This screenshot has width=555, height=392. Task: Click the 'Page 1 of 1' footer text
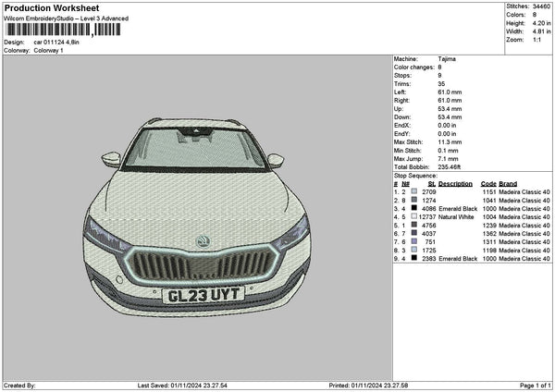pyautogui.click(x=536, y=386)
